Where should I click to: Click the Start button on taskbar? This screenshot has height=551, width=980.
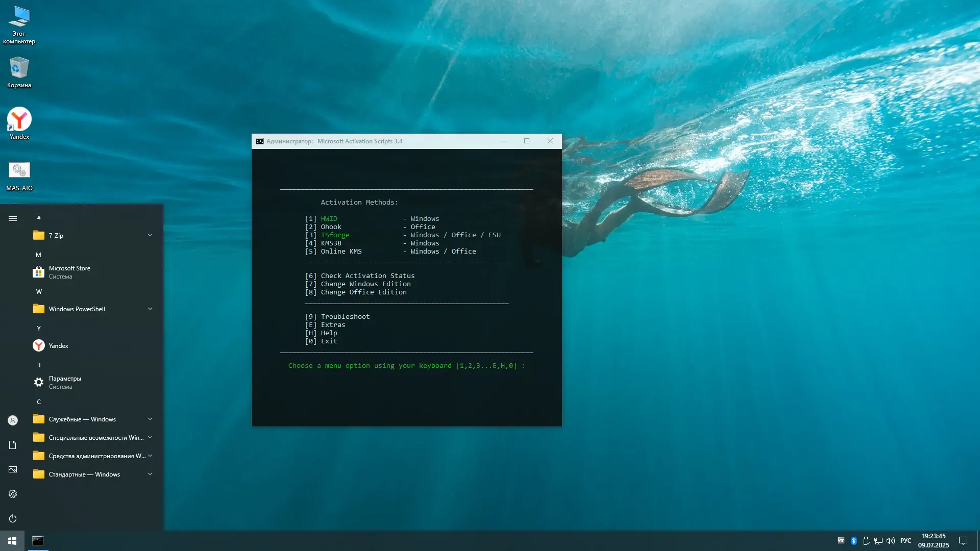[x=12, y=541]
